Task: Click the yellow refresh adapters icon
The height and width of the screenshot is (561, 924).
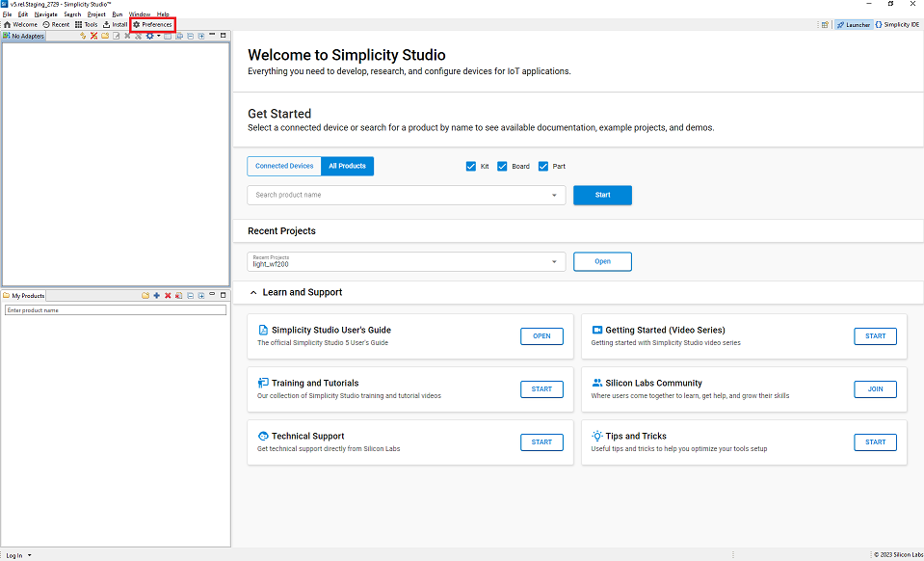Action: pos(83,36)
